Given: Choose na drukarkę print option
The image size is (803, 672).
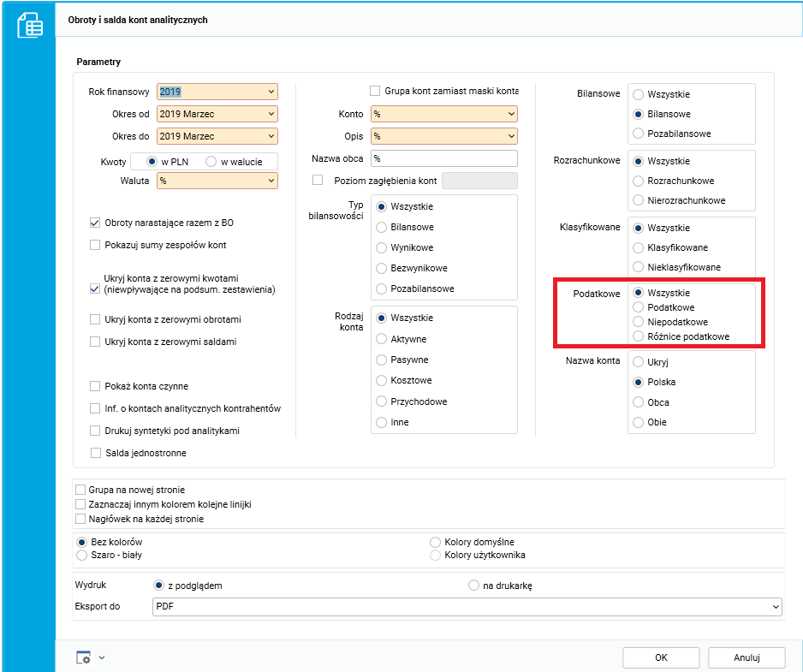Looking at the screenshot, I should tap(473, 586).
